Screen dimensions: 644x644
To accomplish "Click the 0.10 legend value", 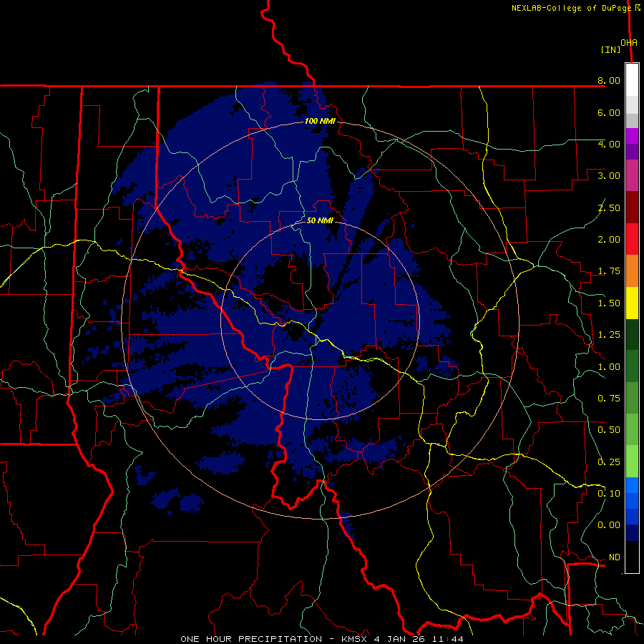I will 609,494.
